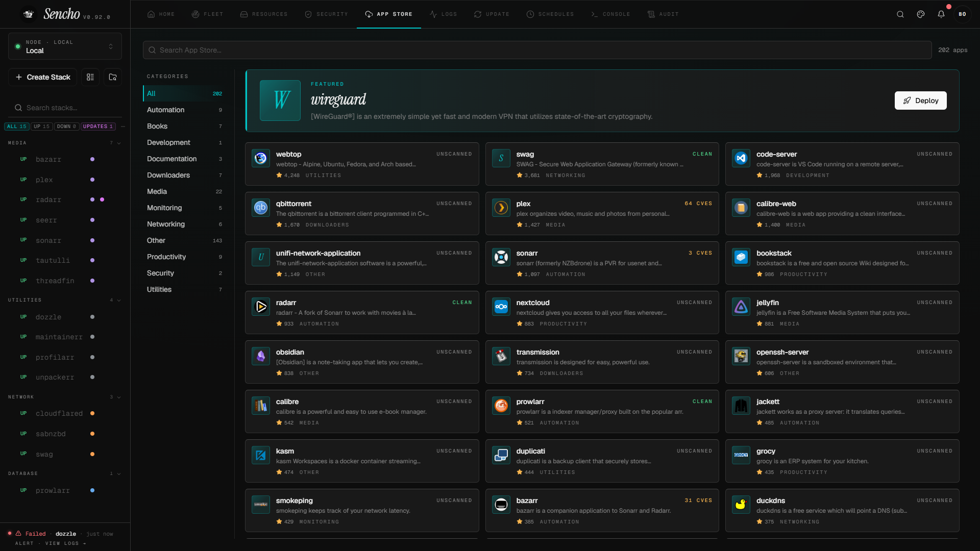The image size is (980, 551).
Task: Open the global search icon in header
Action: click(x=900, y=14)
